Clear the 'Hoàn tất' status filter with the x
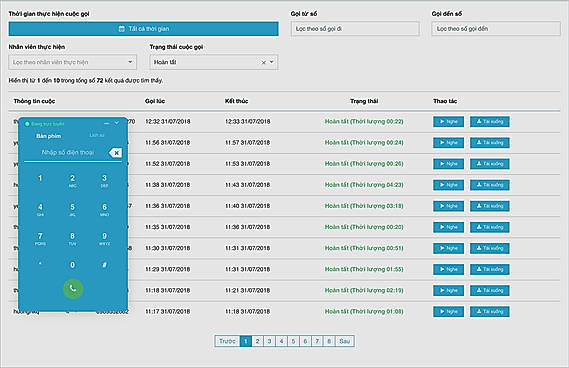Screen dimensions: 569x368 264,62
